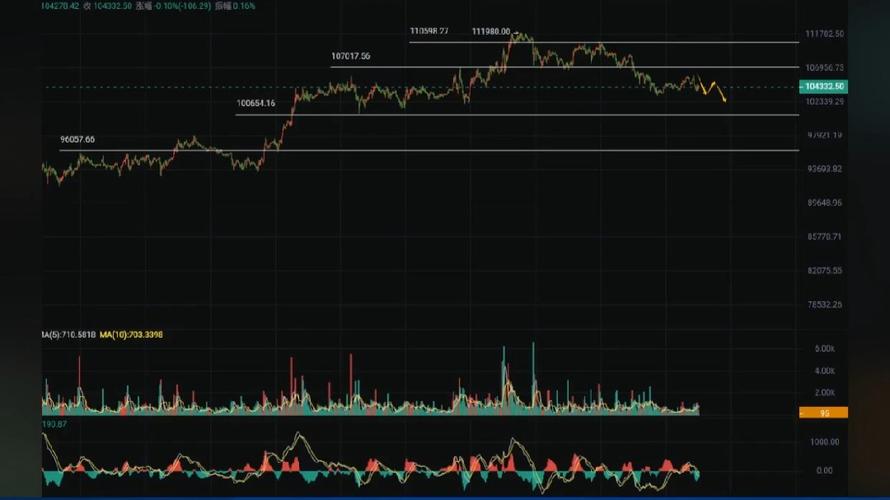
Task: Click the green 104332.50 current price tag
Action: click(823, 86)
